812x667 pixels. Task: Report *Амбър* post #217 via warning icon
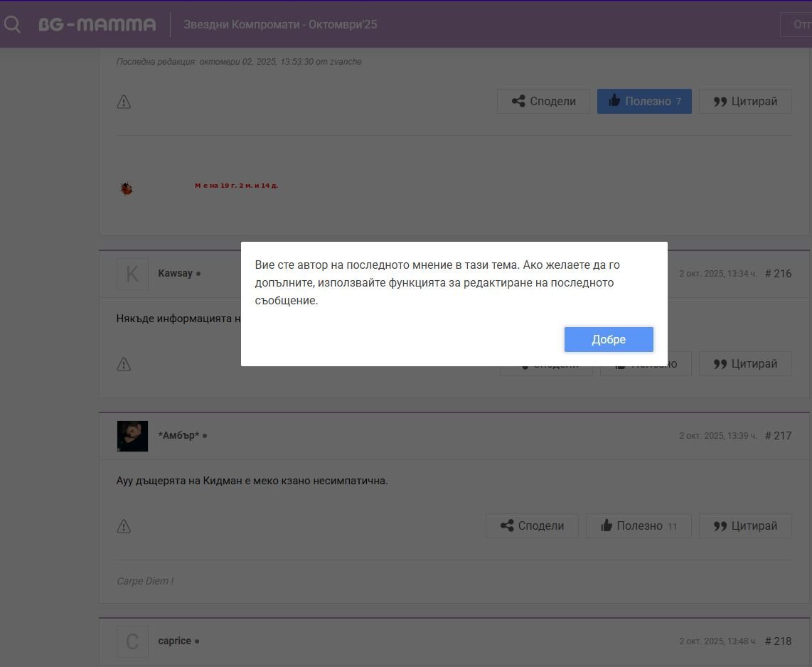click(x=124, y=526)
